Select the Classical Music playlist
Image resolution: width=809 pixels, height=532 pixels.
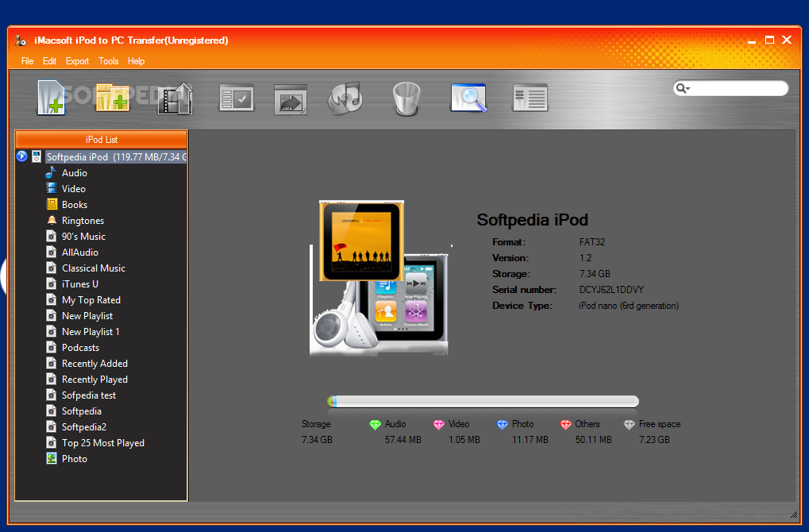tap(94, 268)
